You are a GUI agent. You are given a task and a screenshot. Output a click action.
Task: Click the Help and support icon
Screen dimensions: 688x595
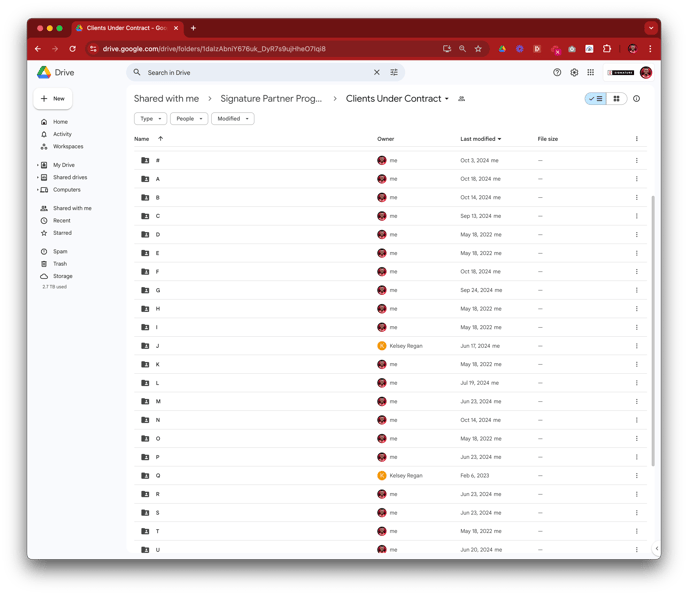pyautogui.click(x=557, y=73)
